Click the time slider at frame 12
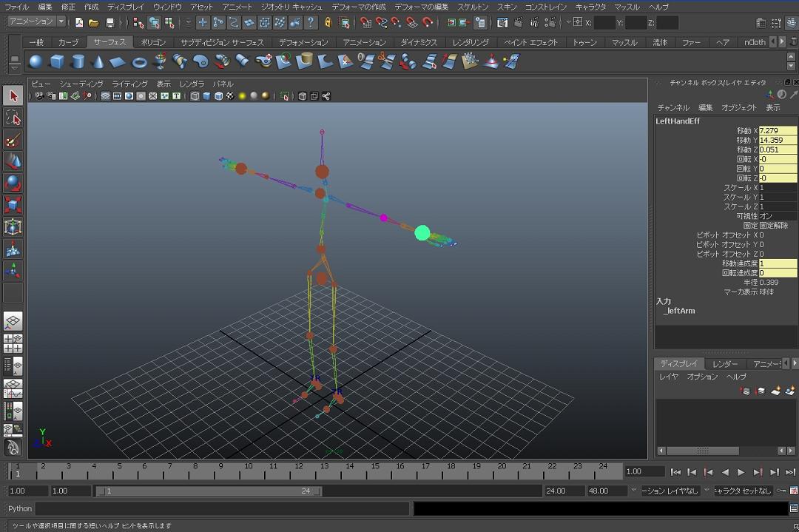This screenshot has height=532, width=799. point(297,472)
